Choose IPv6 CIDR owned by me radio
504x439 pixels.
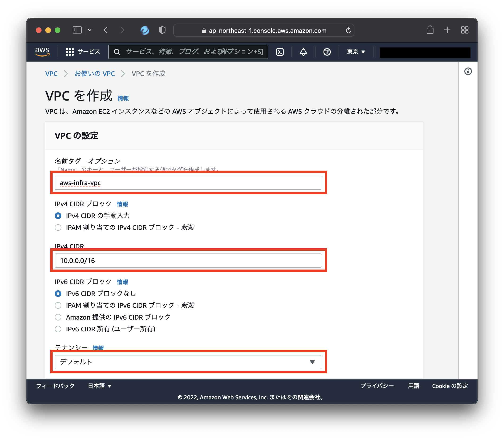pyautogui.click(x=58, y=329)
